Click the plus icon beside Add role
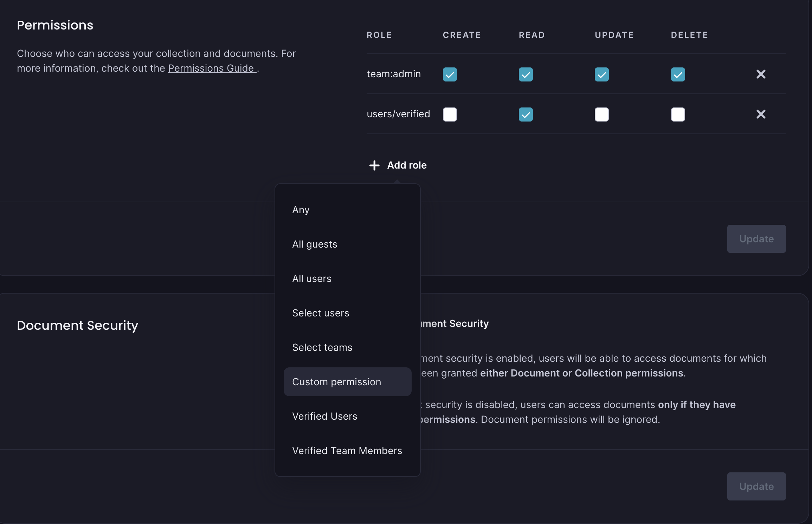812x524 pixels. click(x=374, y=165)
